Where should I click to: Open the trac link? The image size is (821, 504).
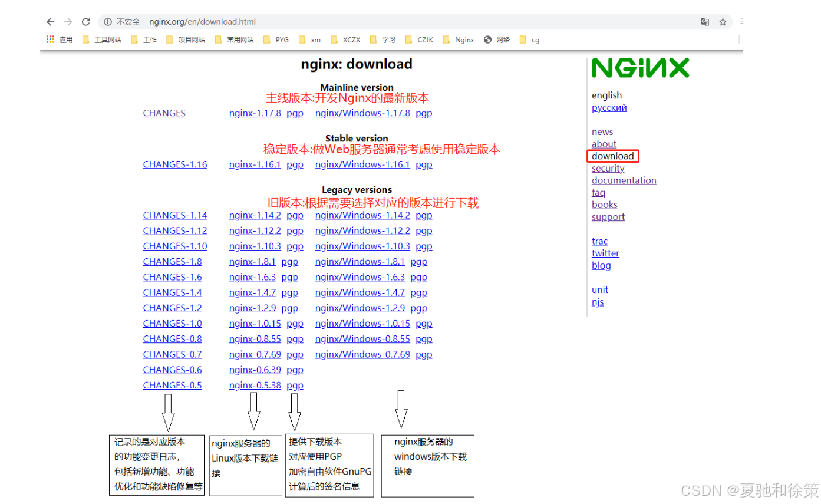[x=599, y=241]
